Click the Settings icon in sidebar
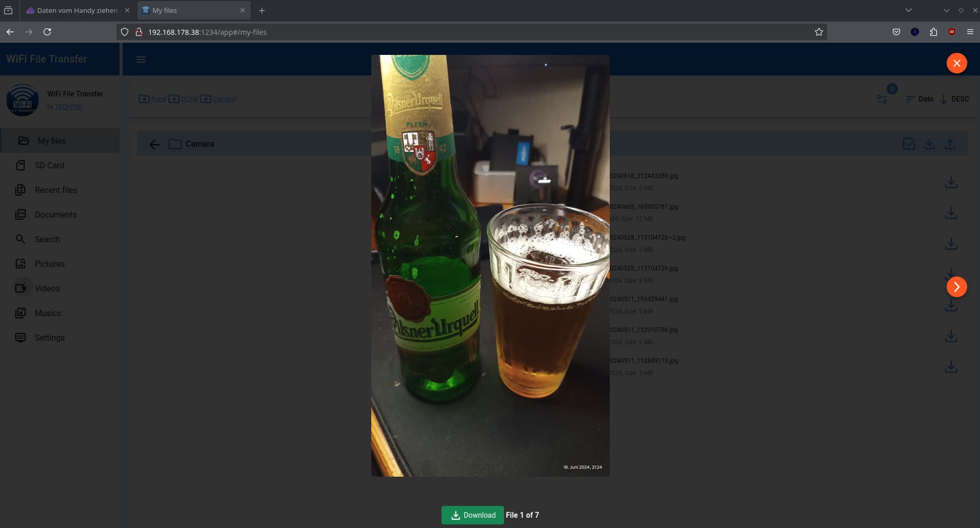Image resolution: width=980 pixels, height=528 pixels. click(x=21, y=338)
